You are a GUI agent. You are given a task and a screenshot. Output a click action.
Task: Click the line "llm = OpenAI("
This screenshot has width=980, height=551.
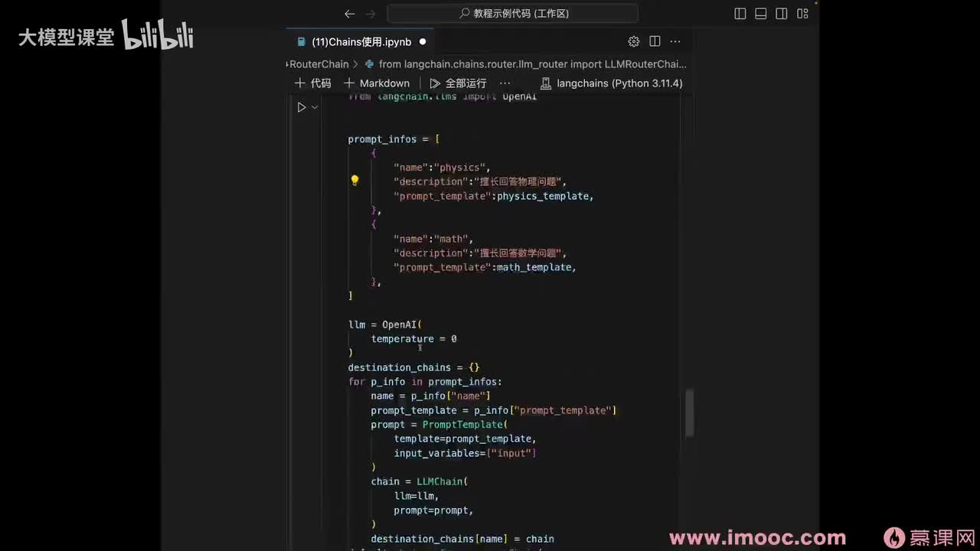point(385,324)
